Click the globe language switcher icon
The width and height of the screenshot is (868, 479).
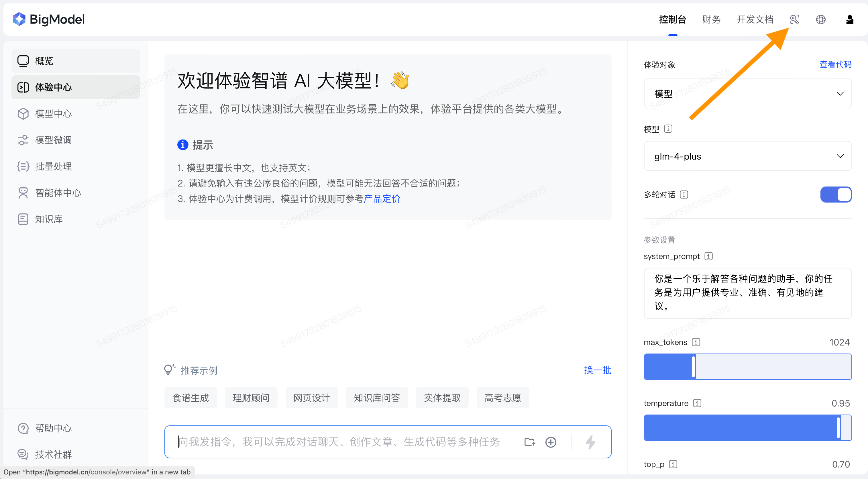(821, 19)
